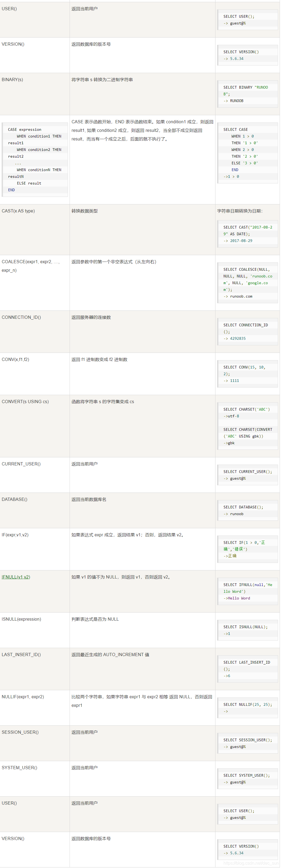The height and width of the screenshot is (868, 281).
Task: Click result '-> 2017-08-29'
Action: [x=238, y=241]
